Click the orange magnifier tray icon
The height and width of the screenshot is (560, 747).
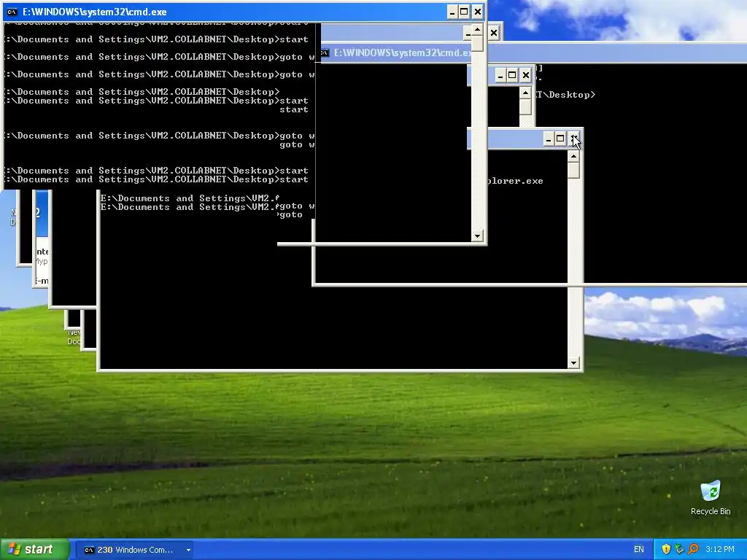pos(693,550)
